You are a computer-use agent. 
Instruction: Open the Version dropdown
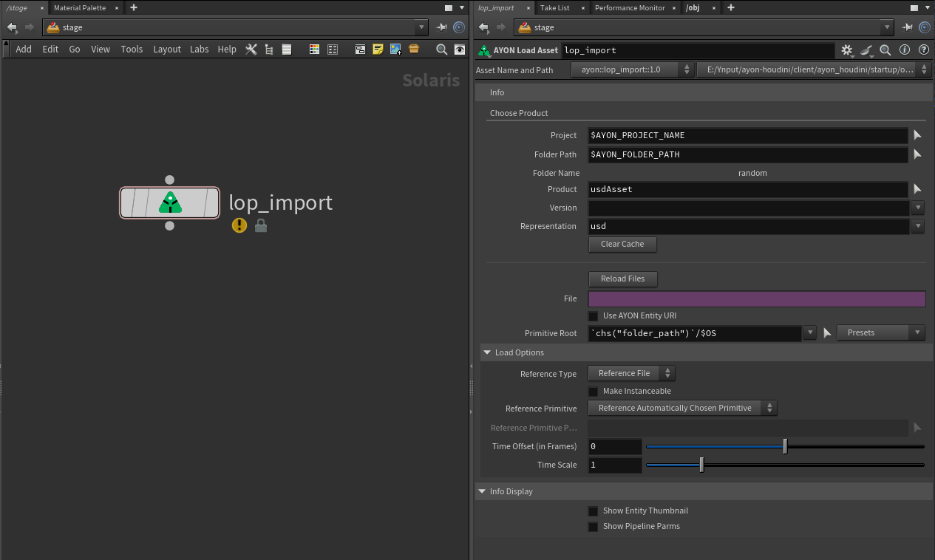(918, 208)
